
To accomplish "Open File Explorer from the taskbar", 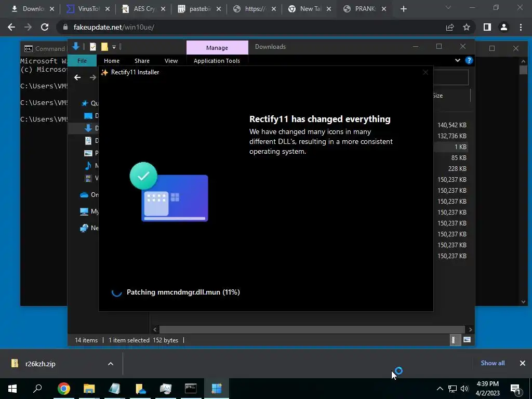I will pyautogui.click(x=89, y=389).
